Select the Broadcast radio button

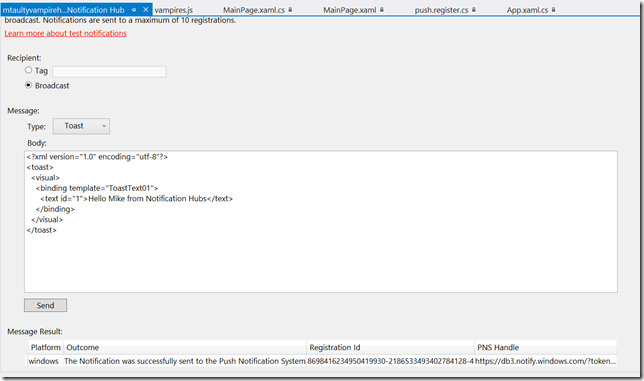(28, 85)
